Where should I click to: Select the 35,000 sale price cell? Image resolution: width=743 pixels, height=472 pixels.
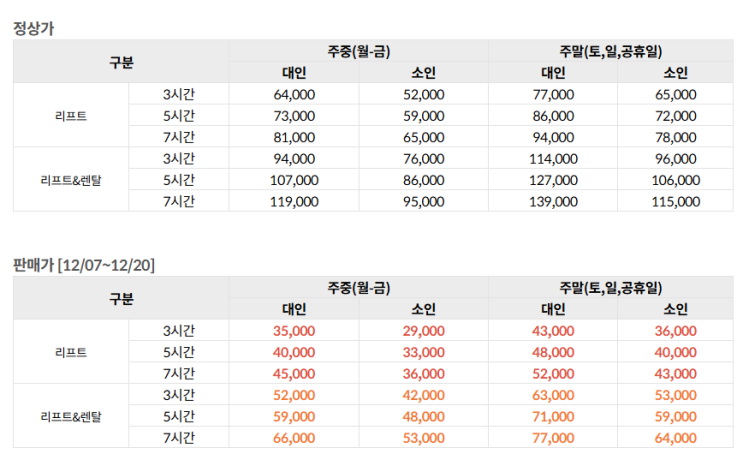click(294, 331)
